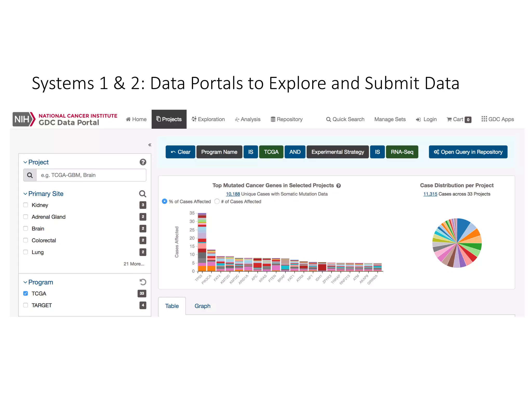Click the case distribution pie chart

457,243
